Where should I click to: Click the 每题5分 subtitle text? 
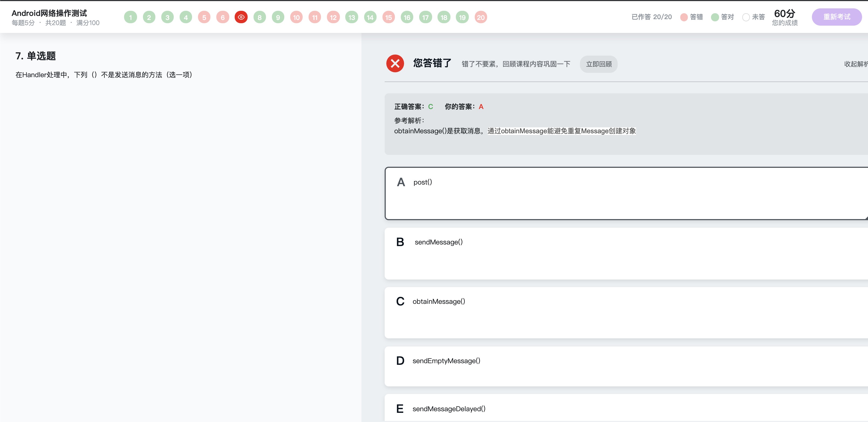click(x=23, y=23)
